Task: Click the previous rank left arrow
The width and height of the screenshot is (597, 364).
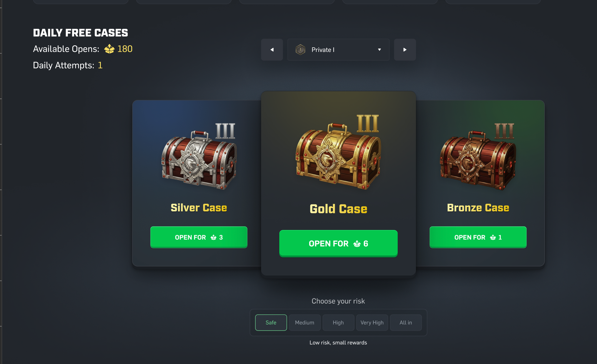Action: tap(272, 50)
